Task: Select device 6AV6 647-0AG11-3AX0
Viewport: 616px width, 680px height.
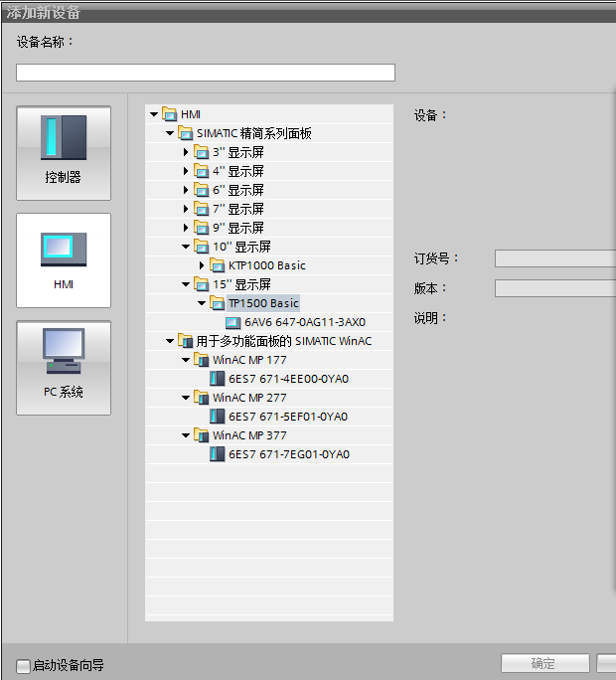Action: (x=305, y=322)
